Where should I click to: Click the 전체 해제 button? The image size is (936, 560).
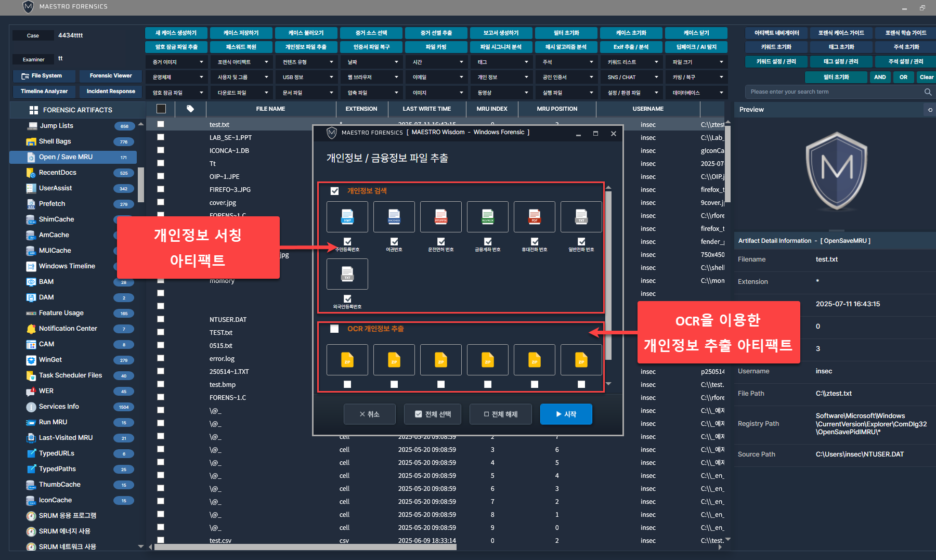(x=500, y=414)
